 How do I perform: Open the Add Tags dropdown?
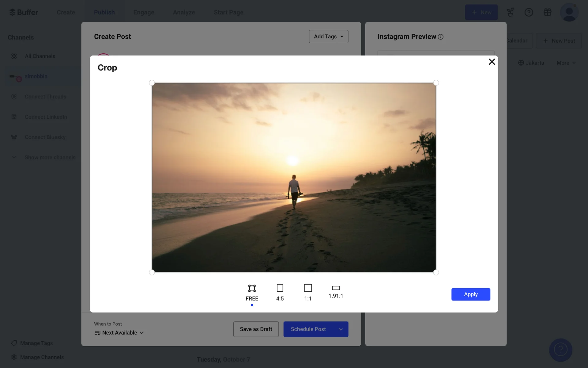click(328, 36)
